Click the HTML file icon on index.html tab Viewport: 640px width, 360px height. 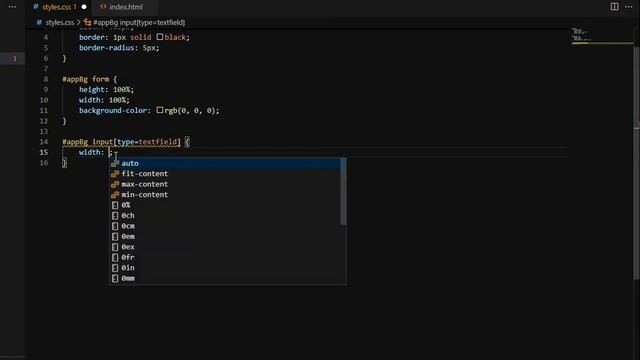pyautogui.click(x=103, y=7)
